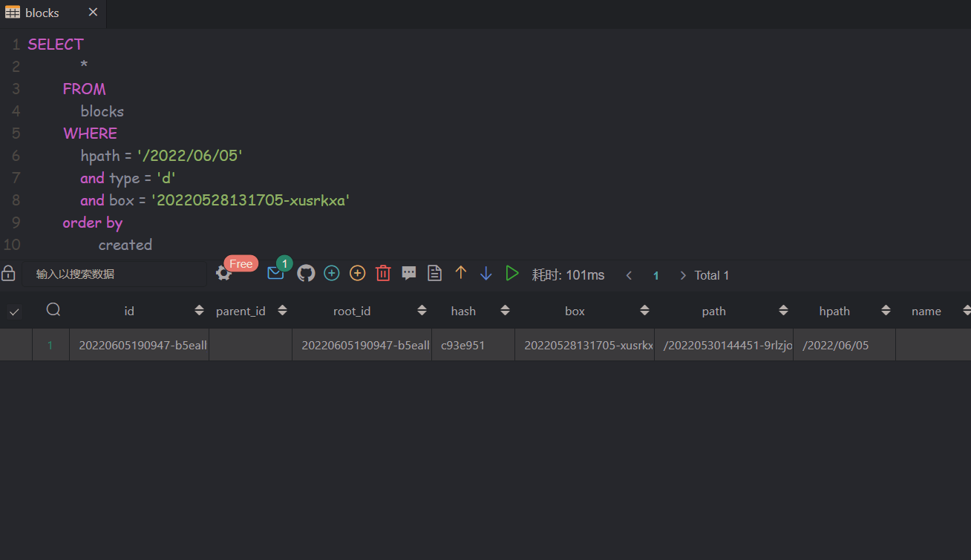
Task: Place cursor on the SELECT keyword
Action: (x=56, y=45)
